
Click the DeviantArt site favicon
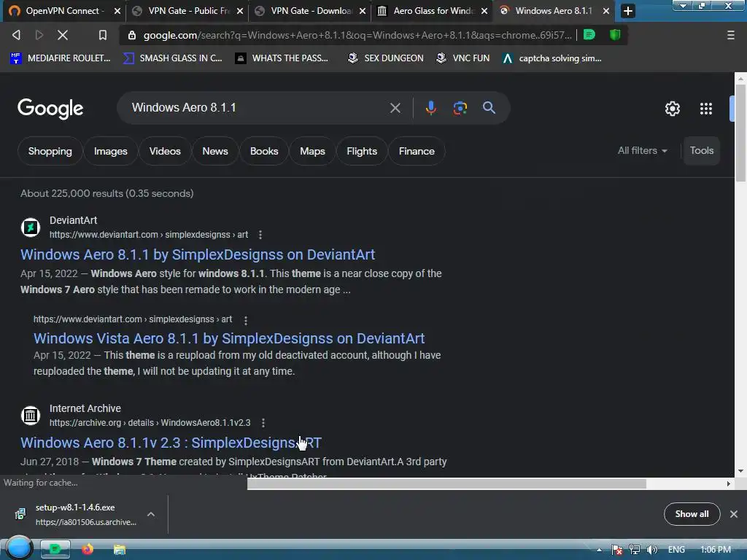[31, 227]
